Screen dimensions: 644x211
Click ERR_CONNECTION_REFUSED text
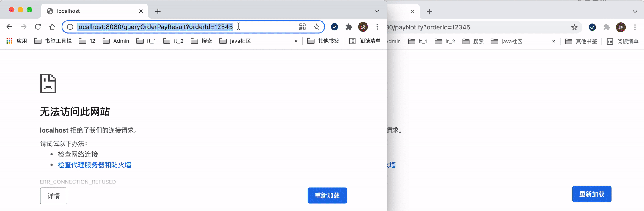point(78,182)
